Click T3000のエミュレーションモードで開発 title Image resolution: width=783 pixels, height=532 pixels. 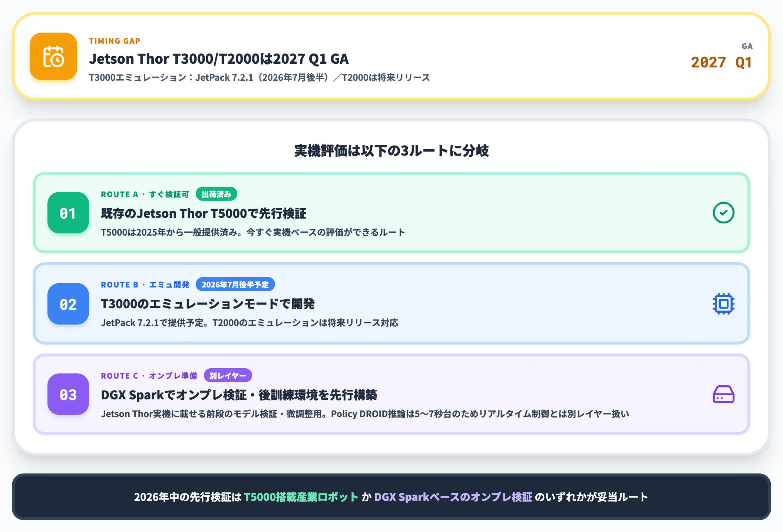pyautogui.click(x=208, y=304)
